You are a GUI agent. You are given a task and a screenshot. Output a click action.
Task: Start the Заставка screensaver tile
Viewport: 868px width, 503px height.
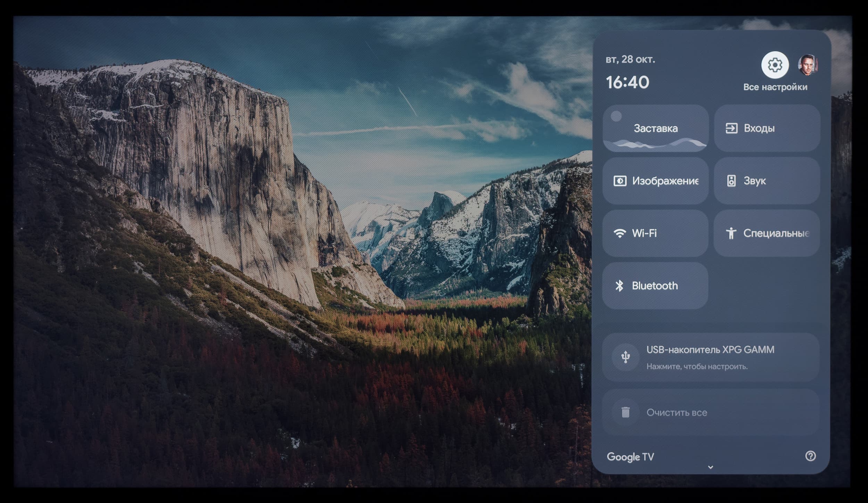[656, 128]
